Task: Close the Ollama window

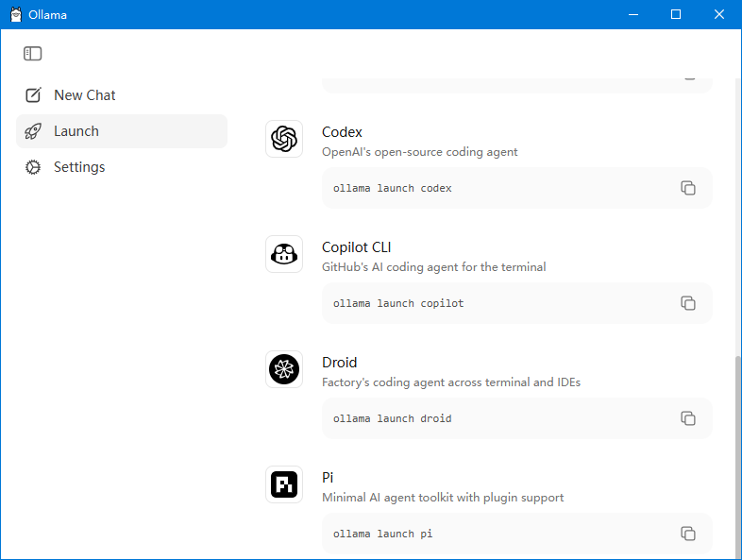Action: (718, 15)
